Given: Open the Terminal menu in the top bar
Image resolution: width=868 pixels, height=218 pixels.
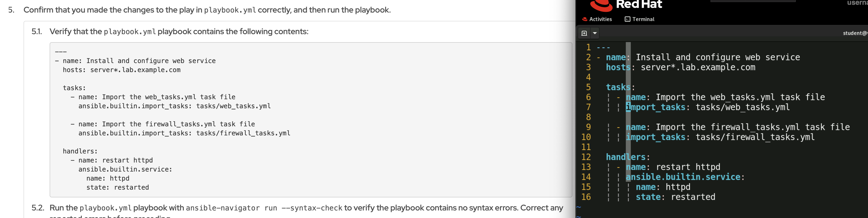Looking at the screenshot, I should [x=643, y=19].
